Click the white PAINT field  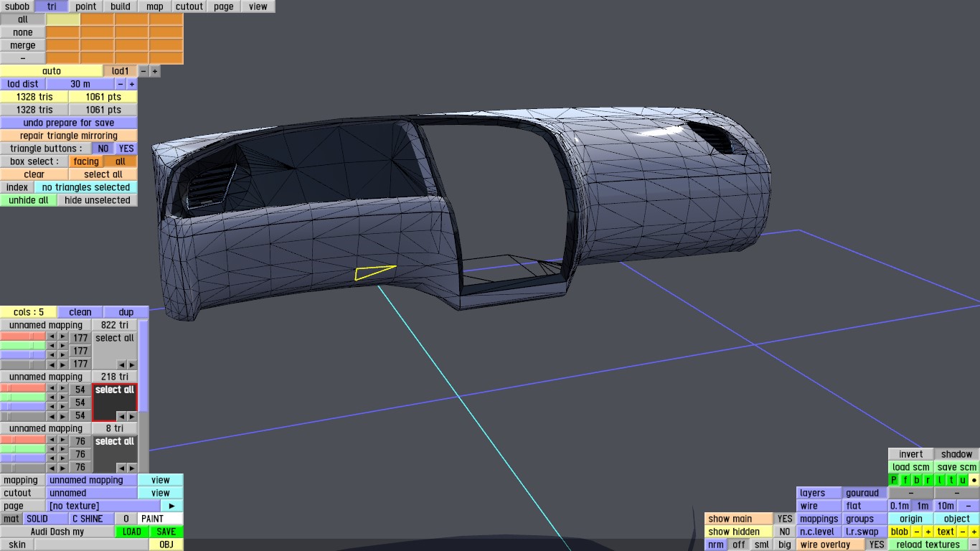161,519
